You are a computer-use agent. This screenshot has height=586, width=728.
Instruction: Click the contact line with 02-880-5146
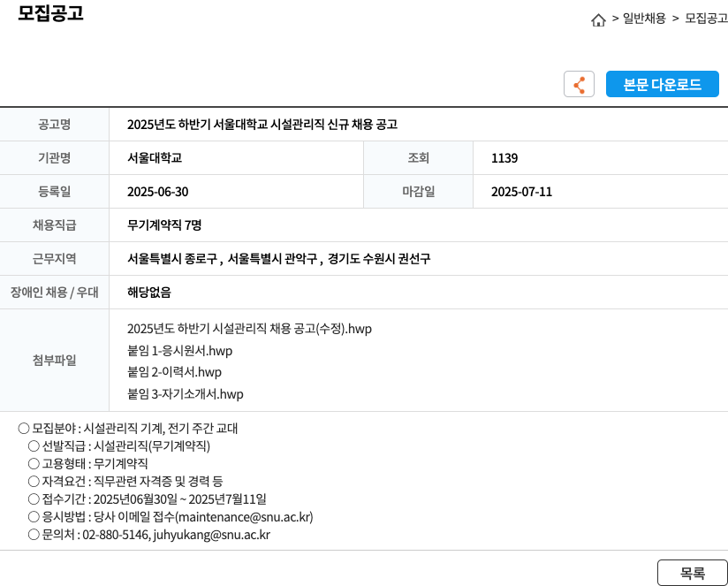click(149, 535)
